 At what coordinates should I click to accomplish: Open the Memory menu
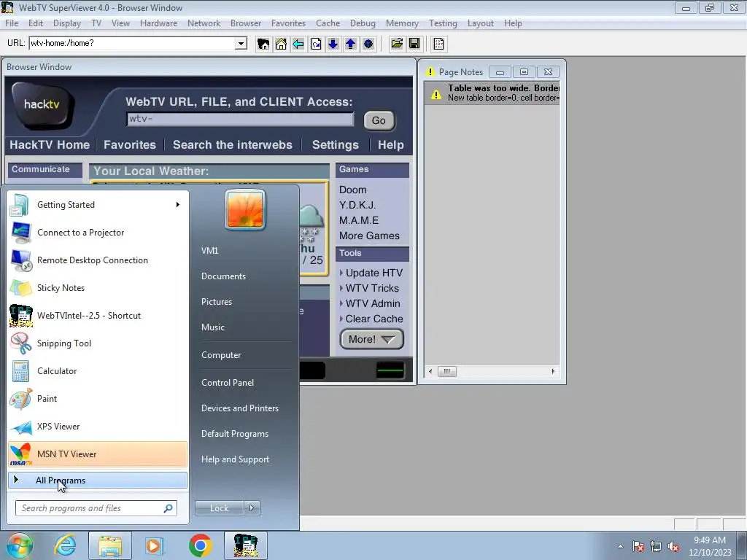click(402, 23)
